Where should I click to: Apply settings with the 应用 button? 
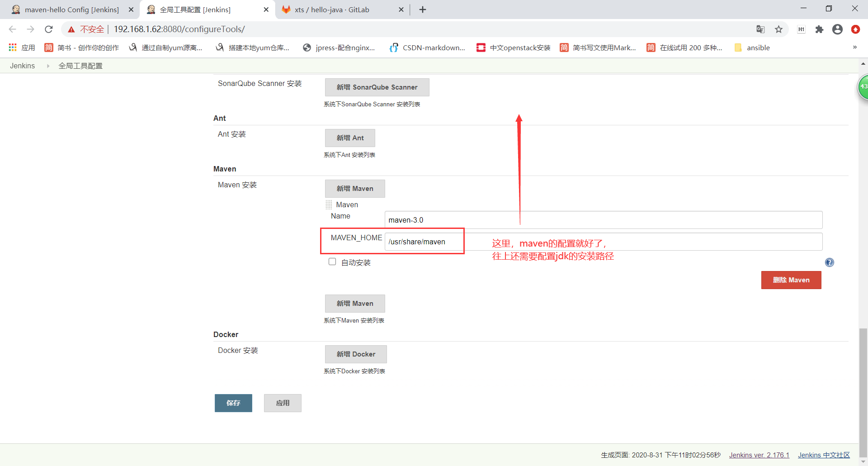pos(283,403)
